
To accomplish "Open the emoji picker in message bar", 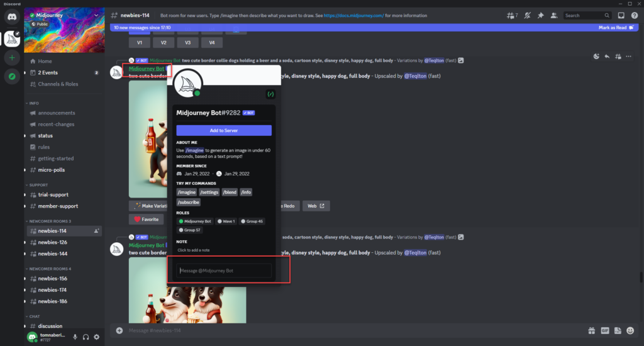I will click(x=631, y=330).
